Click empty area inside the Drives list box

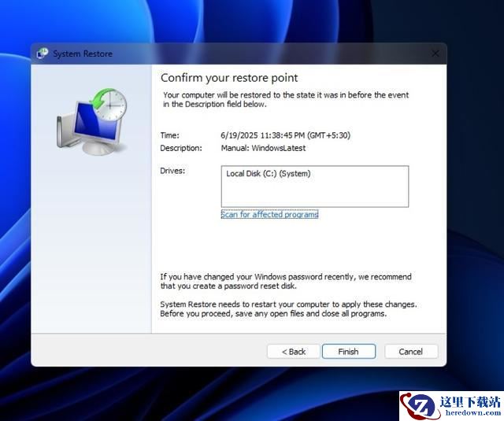click(x=315, y=194)
